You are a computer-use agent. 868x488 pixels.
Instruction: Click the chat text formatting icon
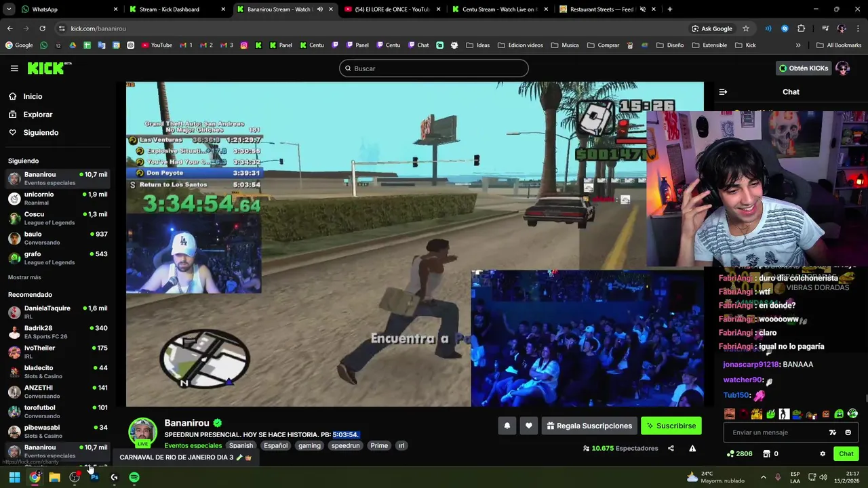tap(833, 432)
